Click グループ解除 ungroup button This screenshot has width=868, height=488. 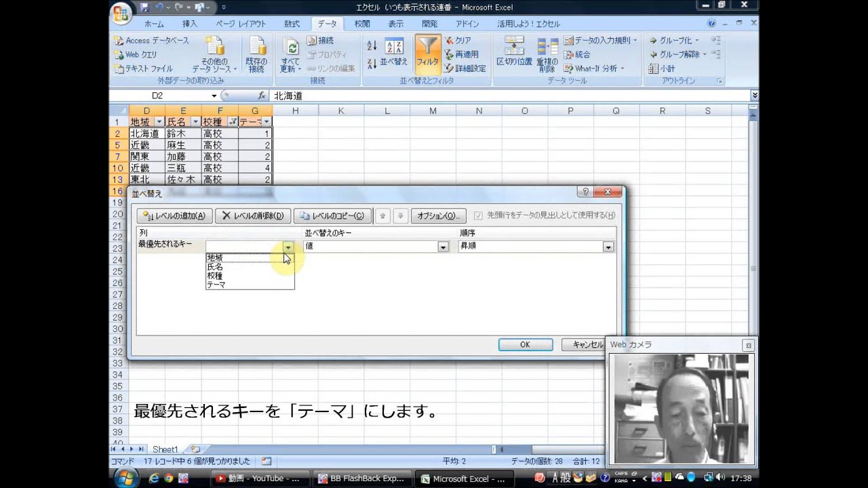point(677,54)
